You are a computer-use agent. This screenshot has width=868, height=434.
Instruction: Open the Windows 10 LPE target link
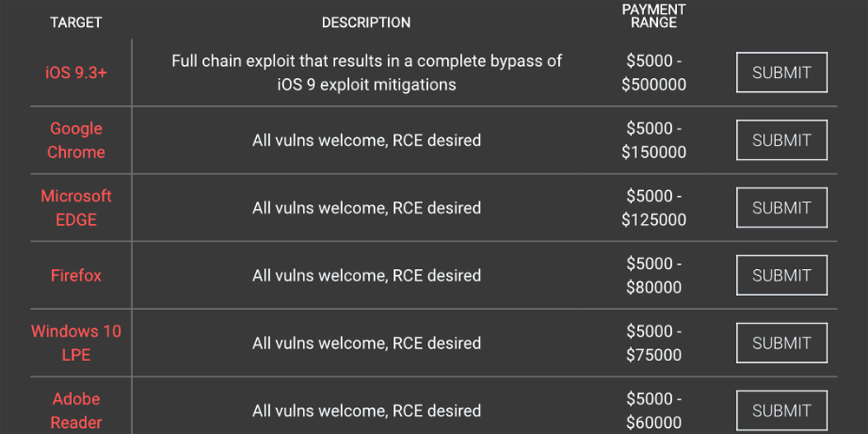(76, 343)
